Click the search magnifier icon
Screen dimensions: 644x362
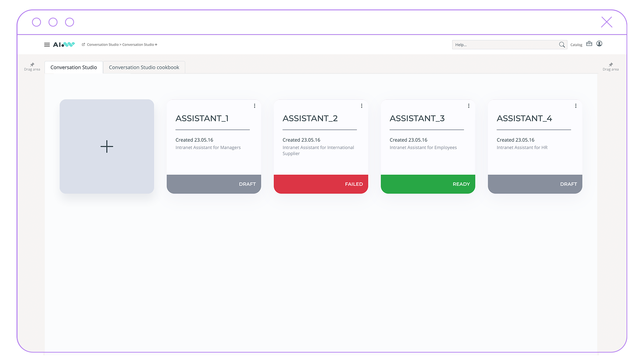[562, 45]
